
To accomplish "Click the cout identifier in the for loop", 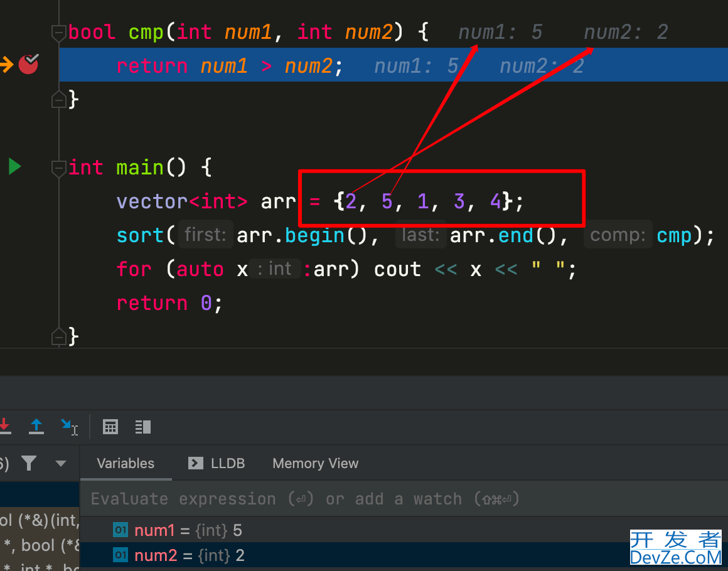I will (397, 269).
